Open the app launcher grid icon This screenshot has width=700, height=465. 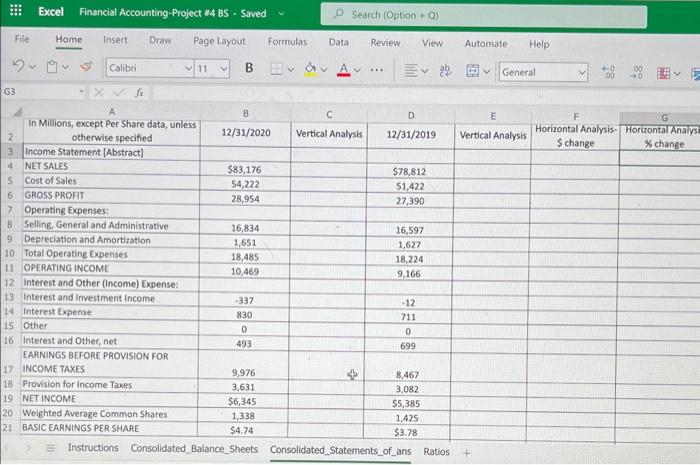(16, 10)
